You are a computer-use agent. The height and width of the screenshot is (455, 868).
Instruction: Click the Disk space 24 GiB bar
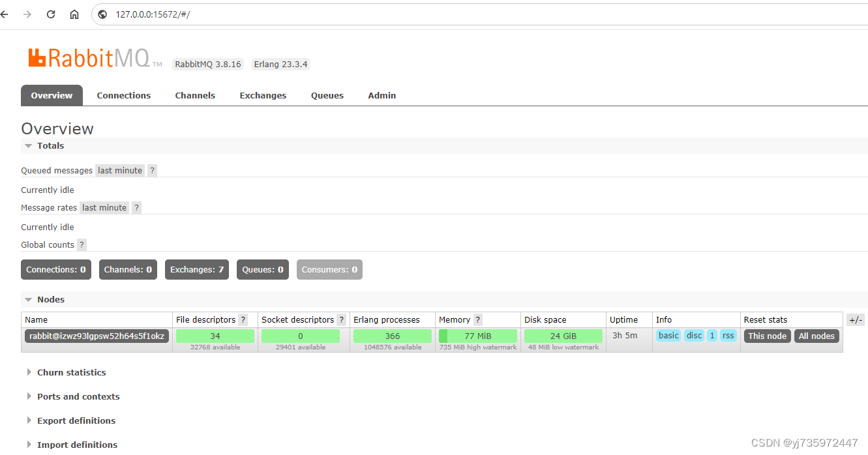pos(563,336)
